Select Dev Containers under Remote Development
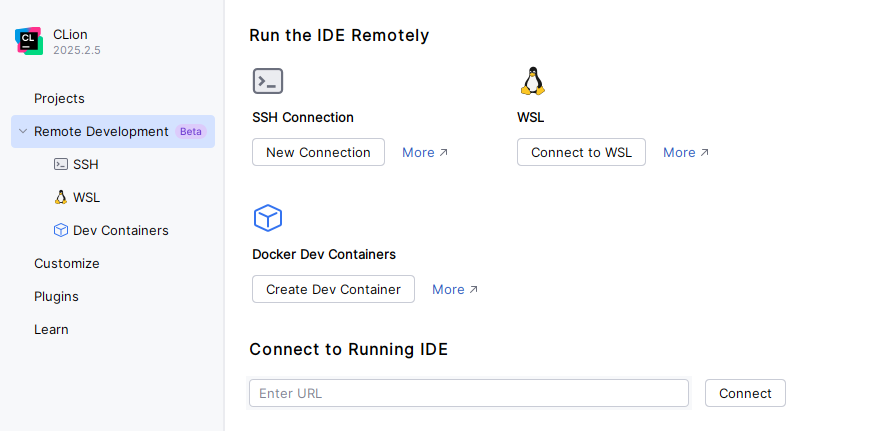Image resolution: width=869 pixels, height=431 pixels. [x=121, y=230]
